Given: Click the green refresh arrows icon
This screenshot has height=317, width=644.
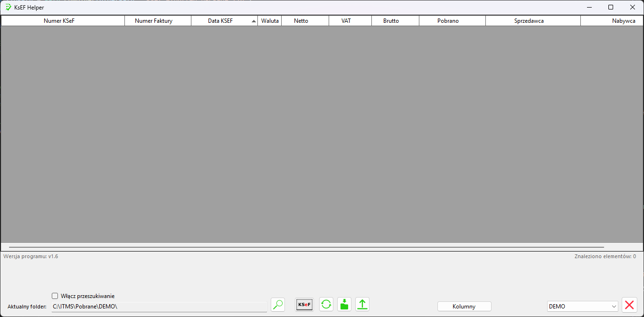Looking at the screenshot, I should click(x=326, y=305).
